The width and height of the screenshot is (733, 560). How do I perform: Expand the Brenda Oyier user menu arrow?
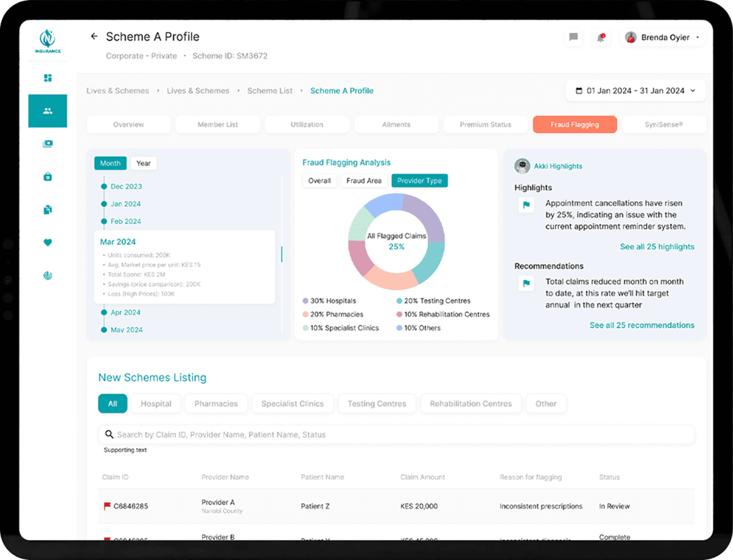click(697, 37)
